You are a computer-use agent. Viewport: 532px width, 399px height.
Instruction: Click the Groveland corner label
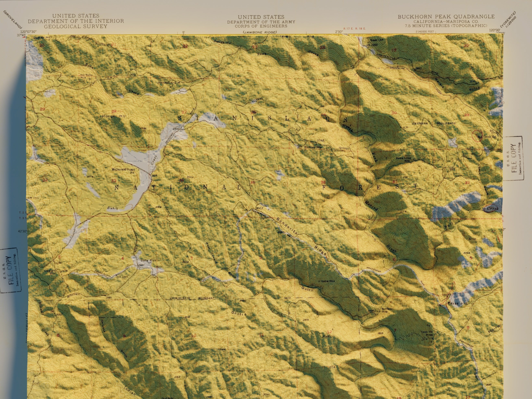tap(12, 20)
